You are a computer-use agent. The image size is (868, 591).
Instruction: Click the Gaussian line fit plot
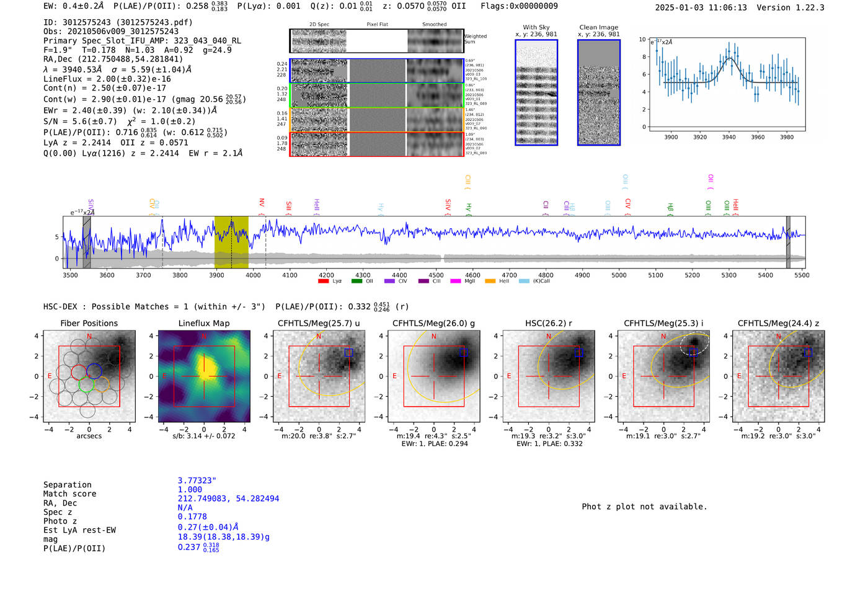tap(726, 84)
